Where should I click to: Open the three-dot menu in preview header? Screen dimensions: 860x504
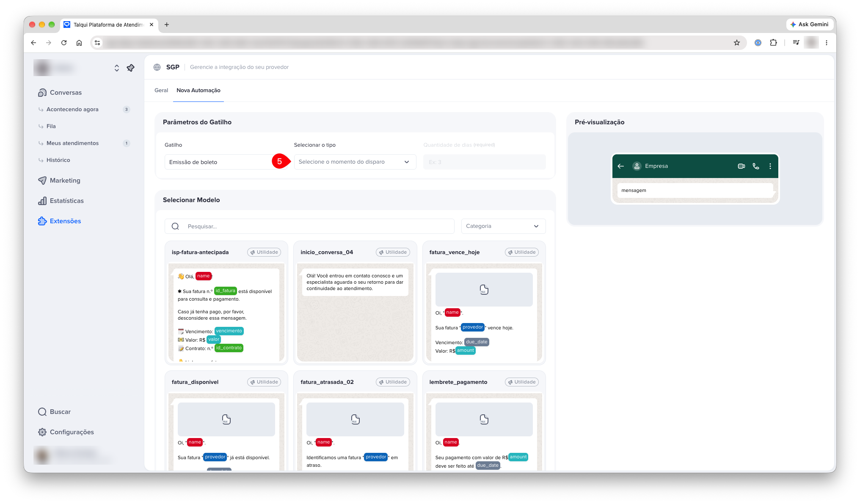(x=770, y=166)
